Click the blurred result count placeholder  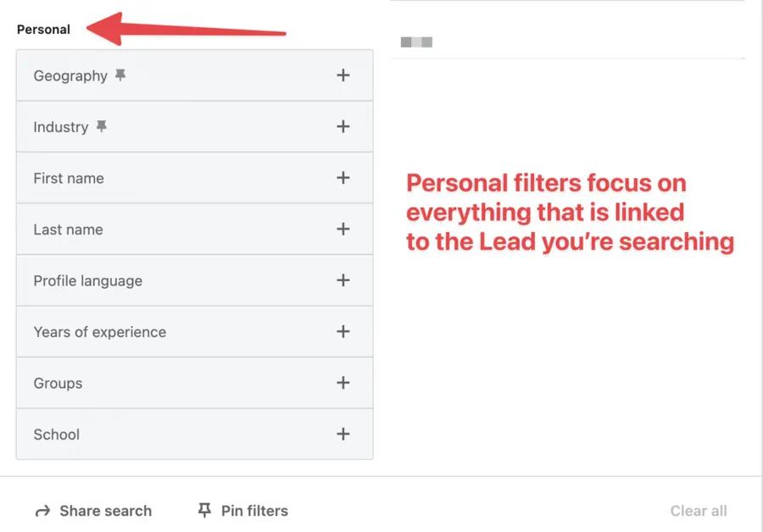[x=417, y=41]
